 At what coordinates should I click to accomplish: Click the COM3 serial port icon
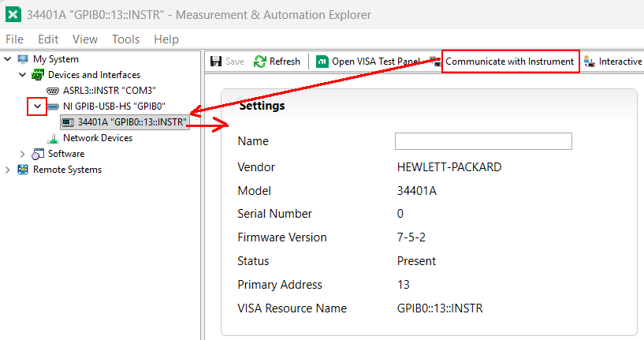pyautogui.click(x=53, y=91)
